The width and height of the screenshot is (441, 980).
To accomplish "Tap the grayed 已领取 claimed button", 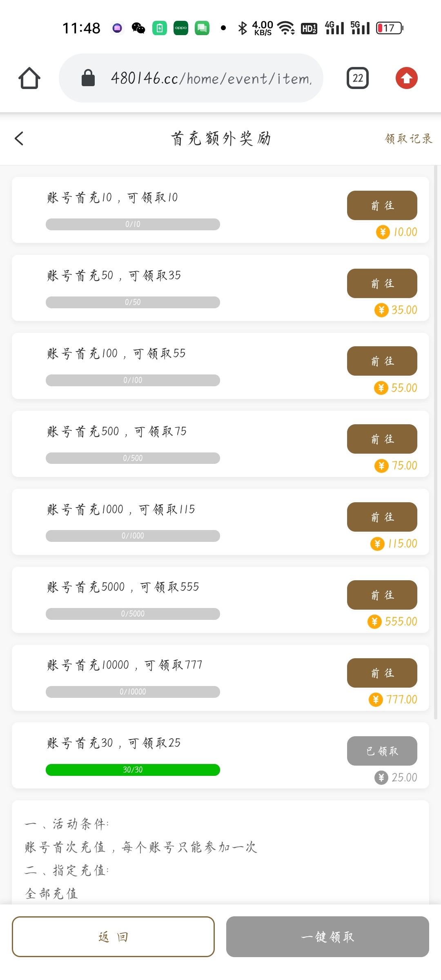I will [x=382, y=751].
